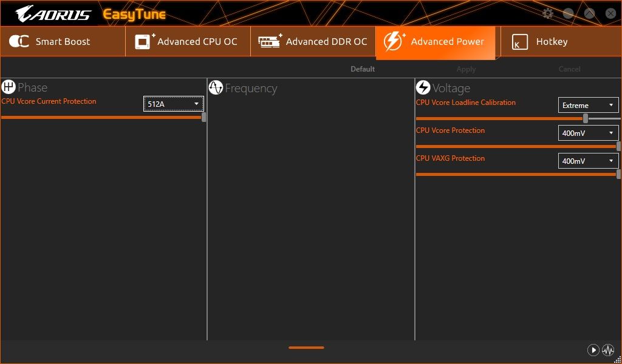Click the CPU VAXG Protection label
This screenshot has height=364, width=622.
coord(450,158)
